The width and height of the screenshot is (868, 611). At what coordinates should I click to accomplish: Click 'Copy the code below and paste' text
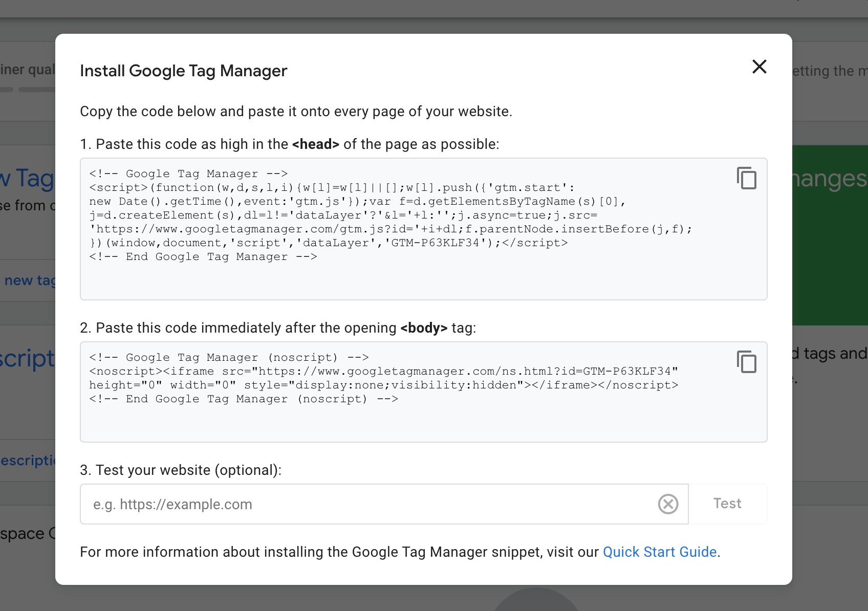tap(296, 112)
